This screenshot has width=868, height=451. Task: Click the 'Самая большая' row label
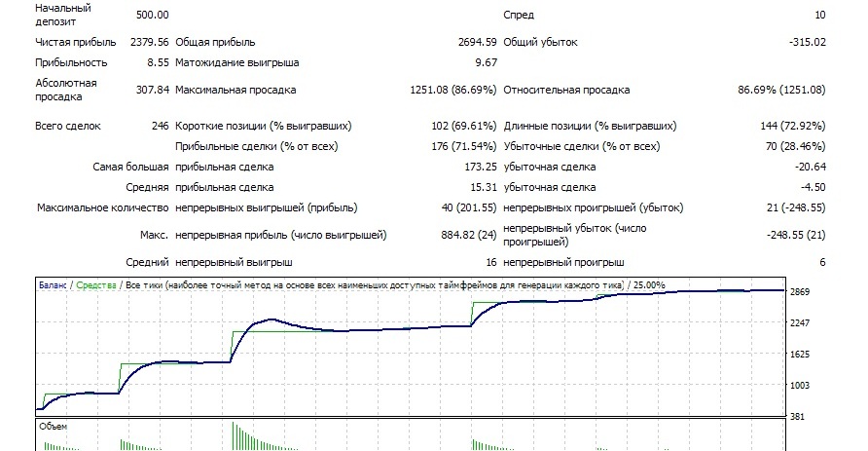[130, 167]
